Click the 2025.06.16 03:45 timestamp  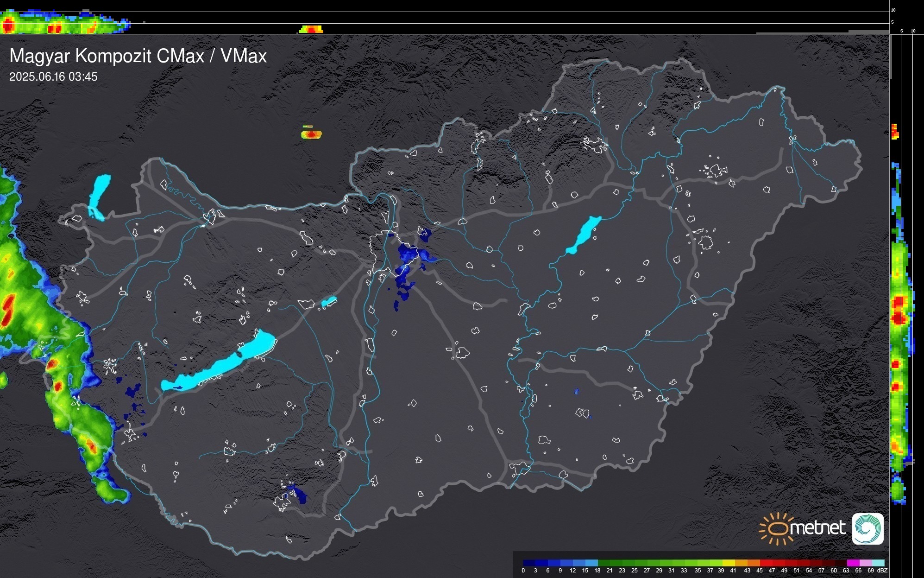pos(53,77)
